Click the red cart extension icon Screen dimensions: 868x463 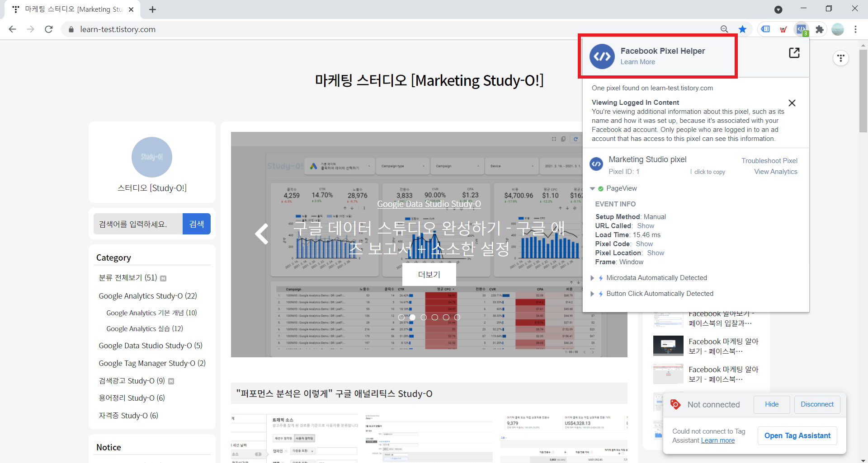783,29
